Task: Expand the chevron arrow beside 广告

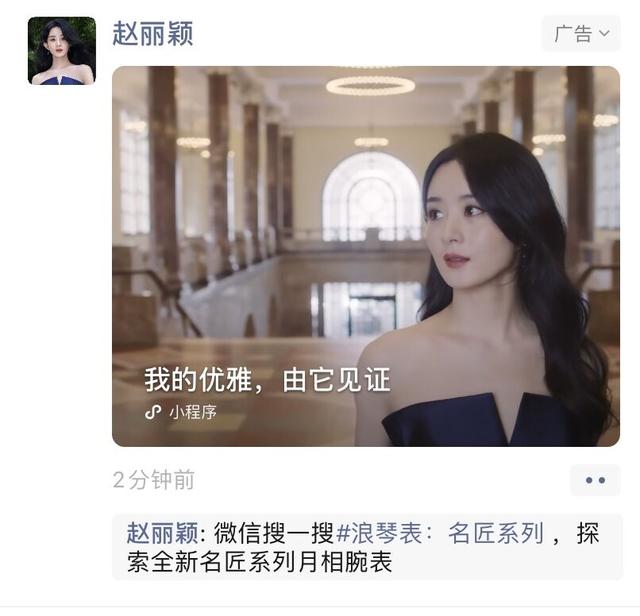Action: (604, 33)
